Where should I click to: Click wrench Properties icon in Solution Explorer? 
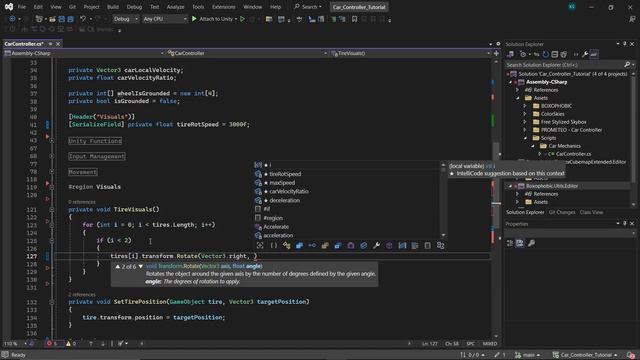(585, 54)
